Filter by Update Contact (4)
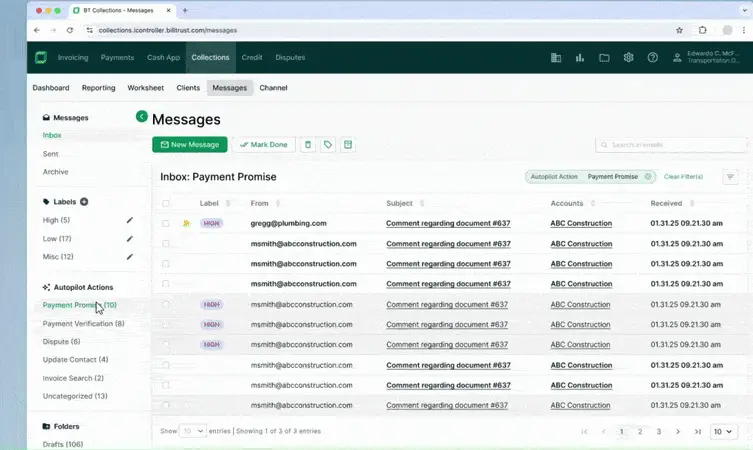This screenshot has height=450, width=753. coord(75,360)
